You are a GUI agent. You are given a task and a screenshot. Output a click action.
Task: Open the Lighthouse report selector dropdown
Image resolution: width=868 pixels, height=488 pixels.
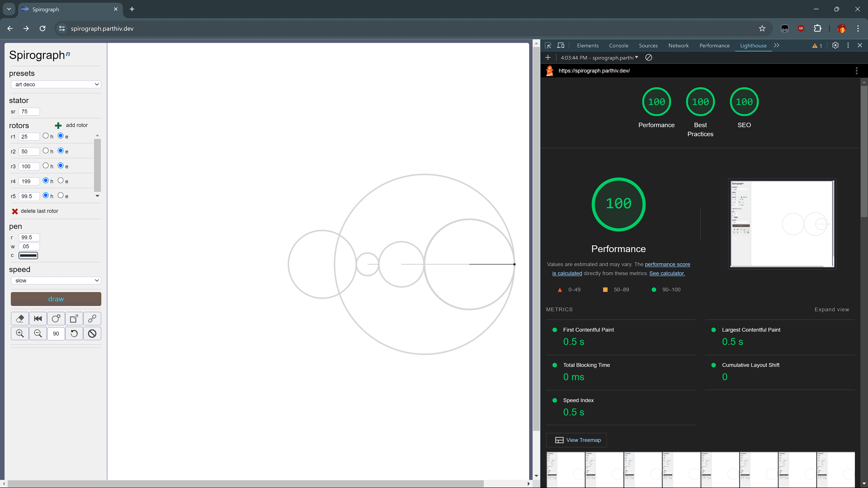point(599,58)
